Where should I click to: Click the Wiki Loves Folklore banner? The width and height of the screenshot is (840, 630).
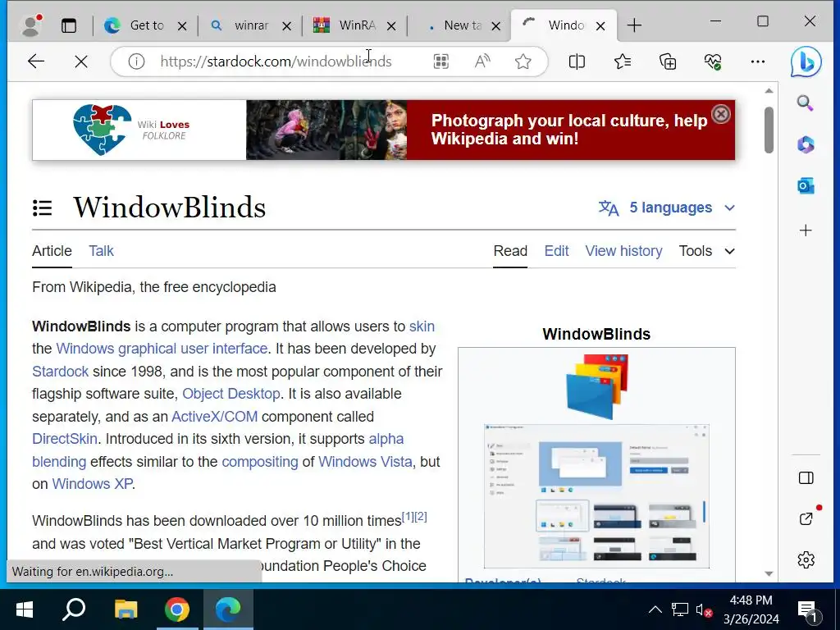tap(384, 130)
